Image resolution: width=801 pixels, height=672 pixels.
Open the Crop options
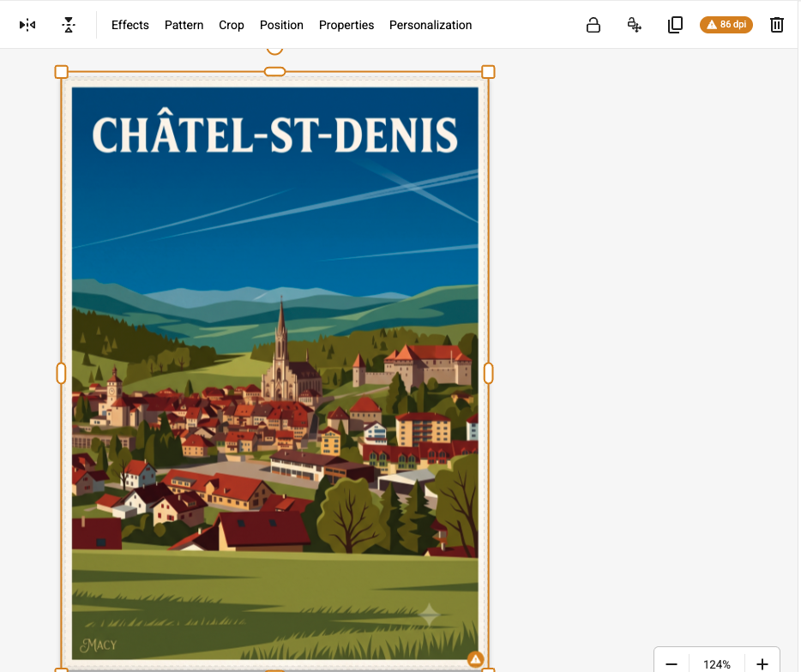pos(232,25)
